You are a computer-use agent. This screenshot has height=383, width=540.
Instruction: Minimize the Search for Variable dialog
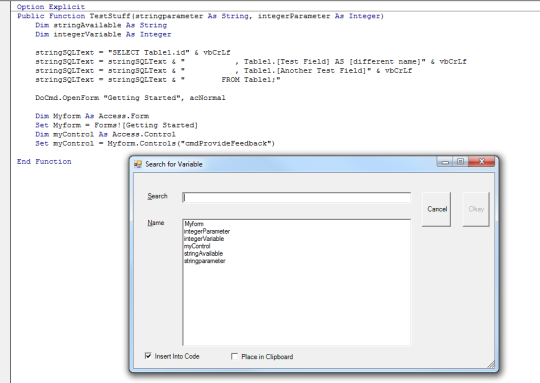[x=445, y=162]
